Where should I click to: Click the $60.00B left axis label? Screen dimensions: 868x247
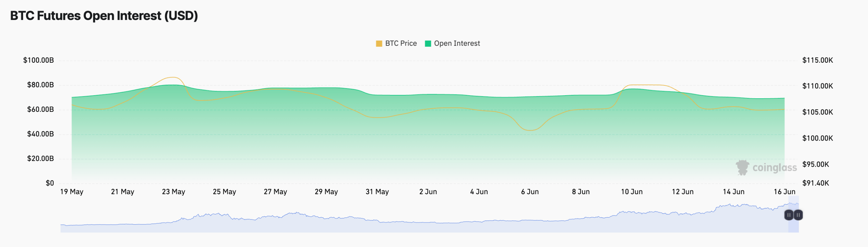(x=40, y=109)
